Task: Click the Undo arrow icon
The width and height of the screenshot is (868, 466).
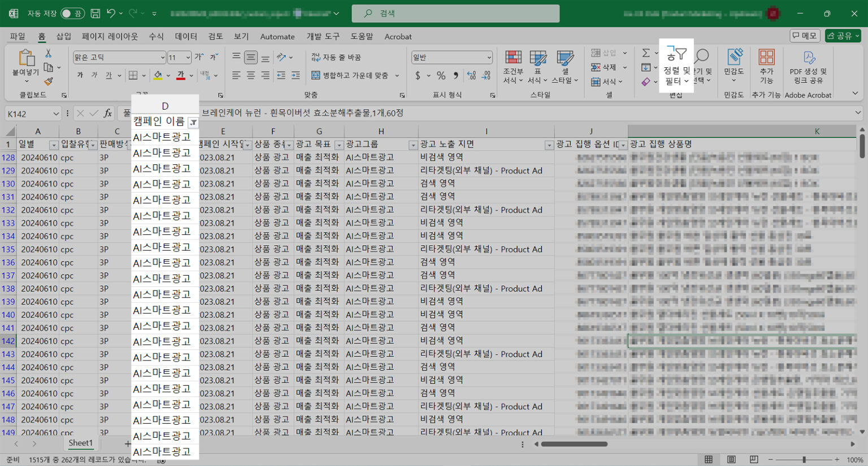Action: click(111, 13)
